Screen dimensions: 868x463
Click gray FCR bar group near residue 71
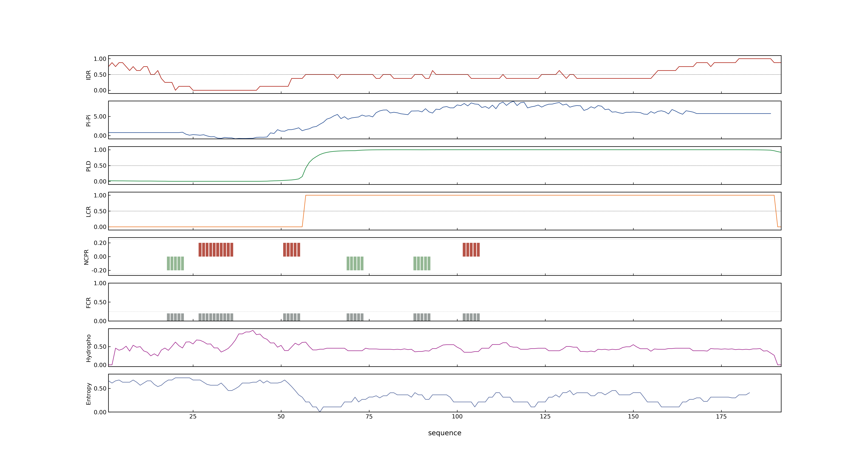[355, 317]
